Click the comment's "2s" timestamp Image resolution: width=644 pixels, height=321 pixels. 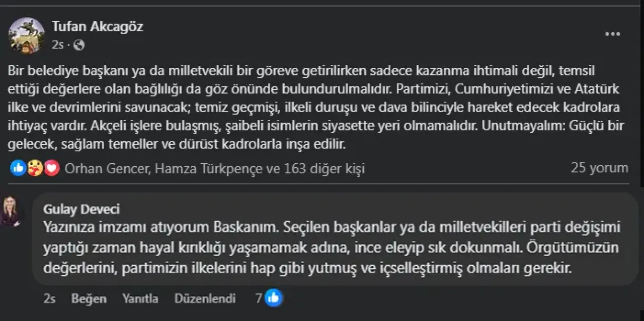(x=49, y=299)
